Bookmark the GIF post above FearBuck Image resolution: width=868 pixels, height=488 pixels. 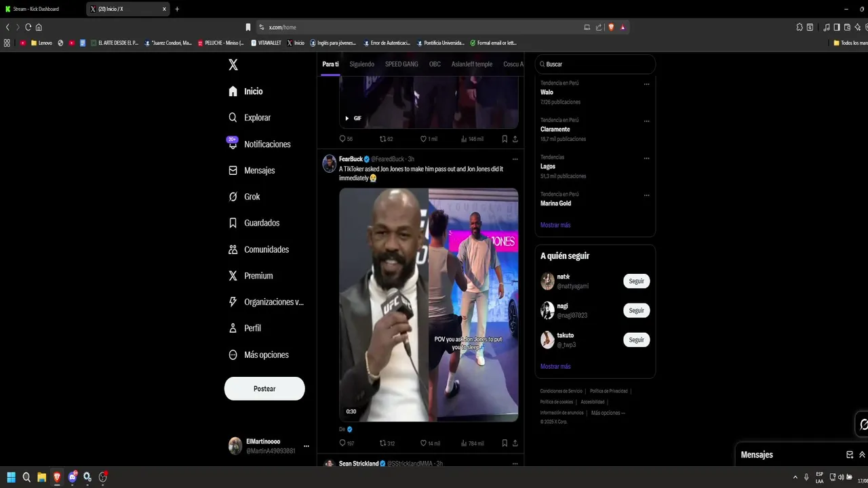tap(505, 139)
